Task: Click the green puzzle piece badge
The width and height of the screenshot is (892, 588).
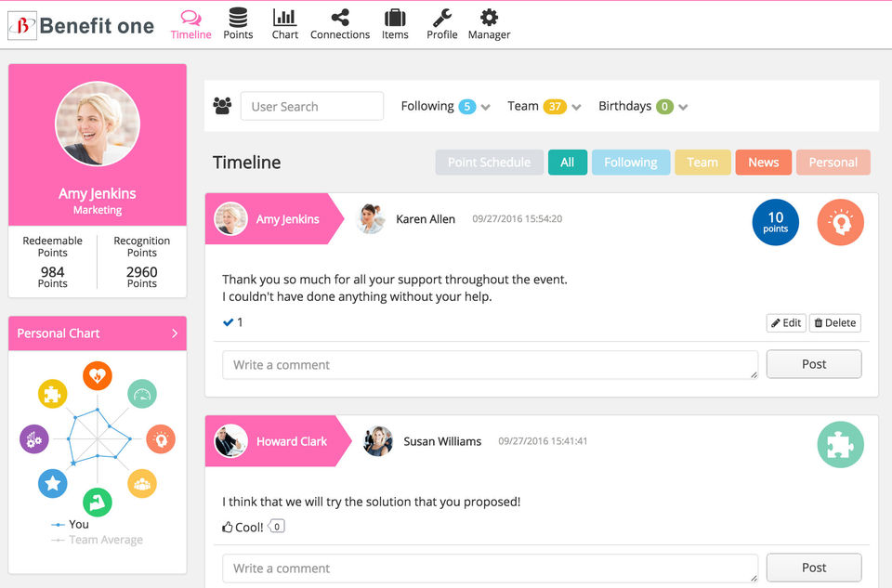Action: 840,445
